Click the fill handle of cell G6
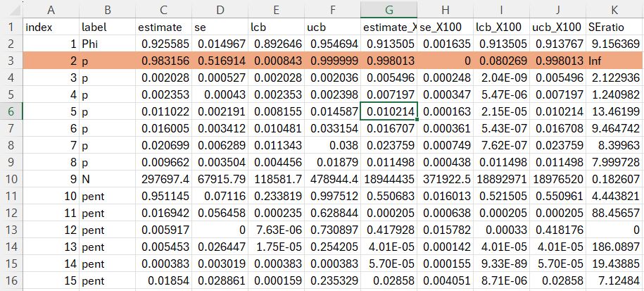Image resolution: width=644 pixels, height=291 pixels. [x=417, y=120]
